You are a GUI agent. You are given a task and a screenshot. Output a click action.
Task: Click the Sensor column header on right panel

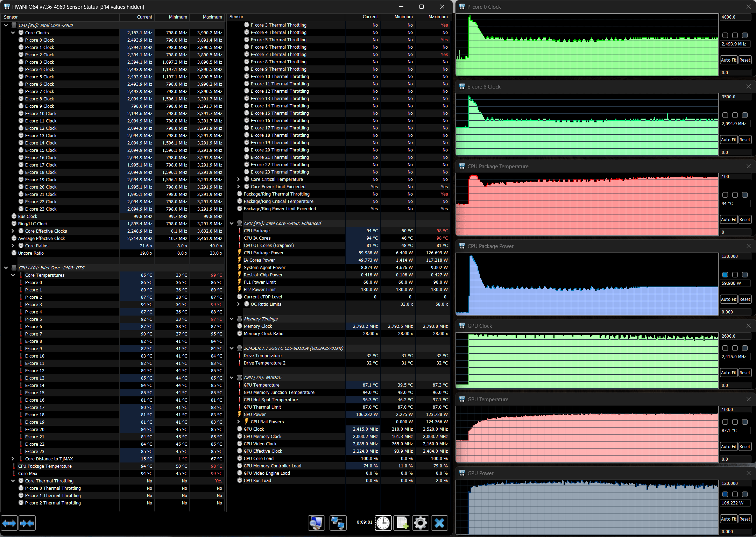click(x=236, y=17)
